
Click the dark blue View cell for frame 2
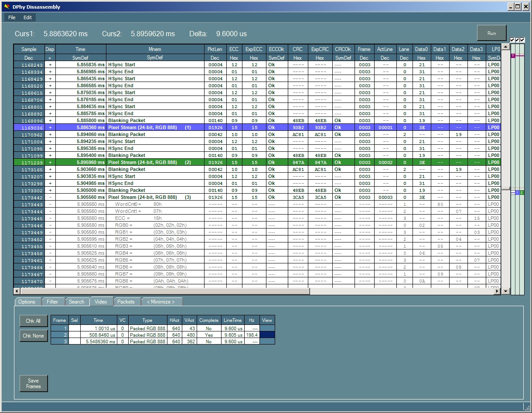tap(267, 335)
